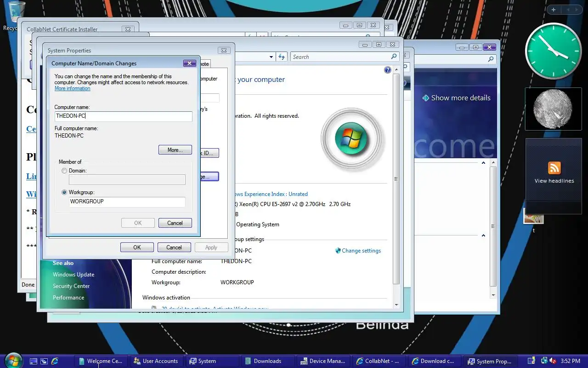Close the Computer Name/Domain Changes dialog
The image size is (588, 368).
[x=190, y=63]
